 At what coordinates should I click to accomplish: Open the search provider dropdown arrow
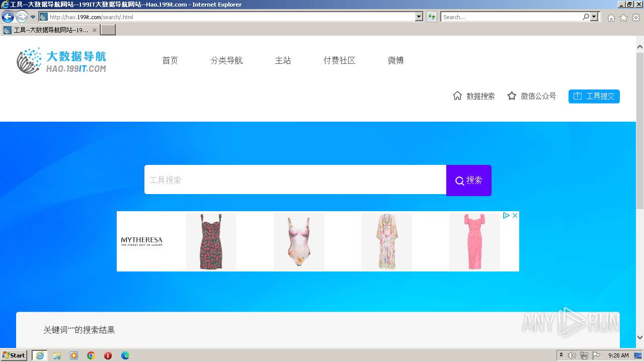595,17
